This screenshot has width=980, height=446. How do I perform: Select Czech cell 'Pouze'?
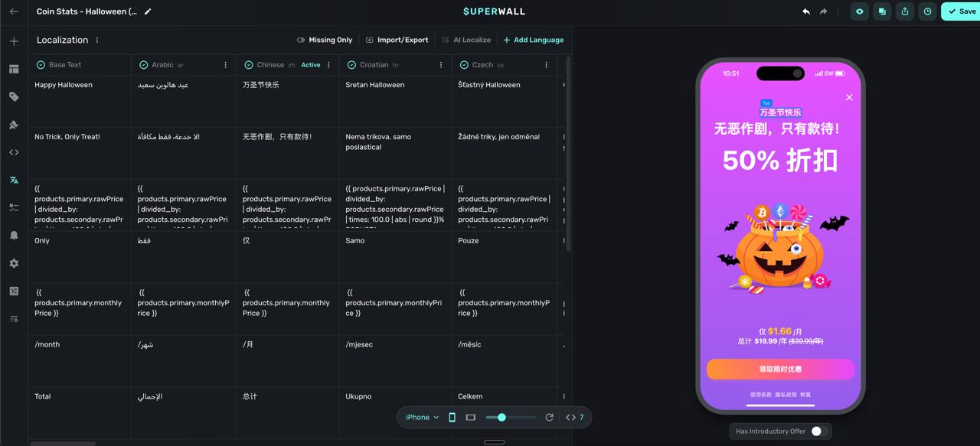pyautogui.click(x=505, y=258)
